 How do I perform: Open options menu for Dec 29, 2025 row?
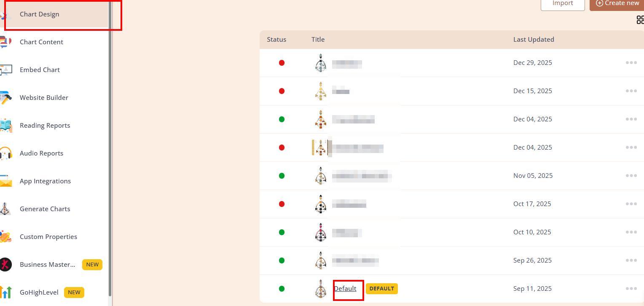[631, 63]
